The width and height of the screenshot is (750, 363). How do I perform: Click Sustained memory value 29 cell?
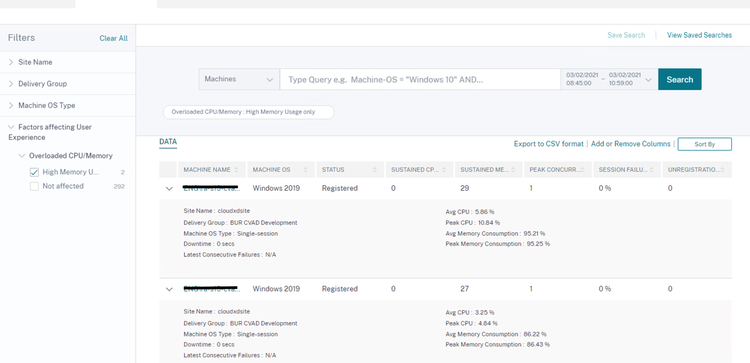coord(464,188)
